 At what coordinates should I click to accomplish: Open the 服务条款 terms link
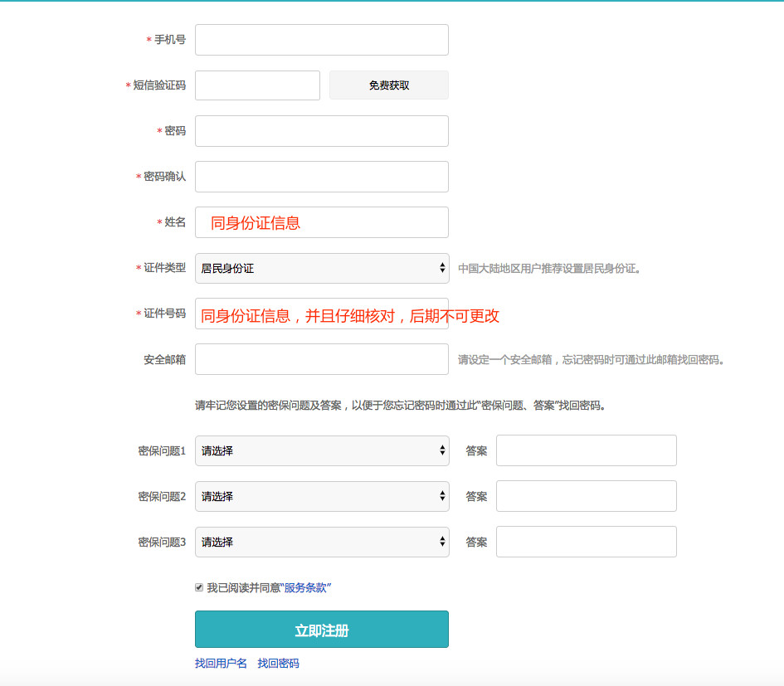click(307, 586)
